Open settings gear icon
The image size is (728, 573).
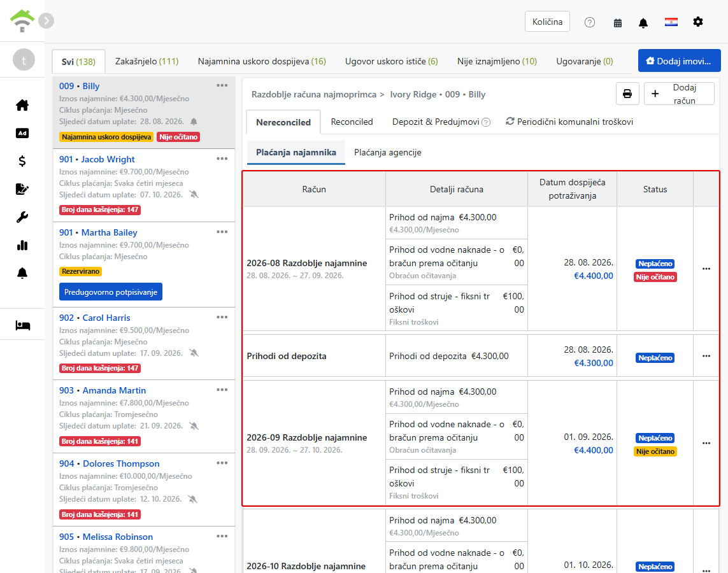pos(698,22)
